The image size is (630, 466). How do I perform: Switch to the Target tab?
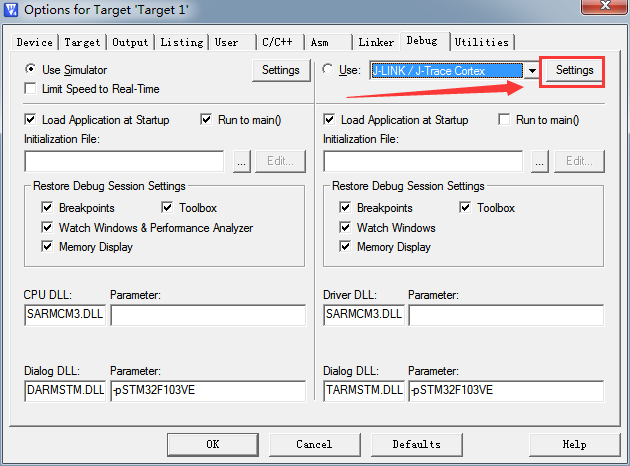(82, 42)
